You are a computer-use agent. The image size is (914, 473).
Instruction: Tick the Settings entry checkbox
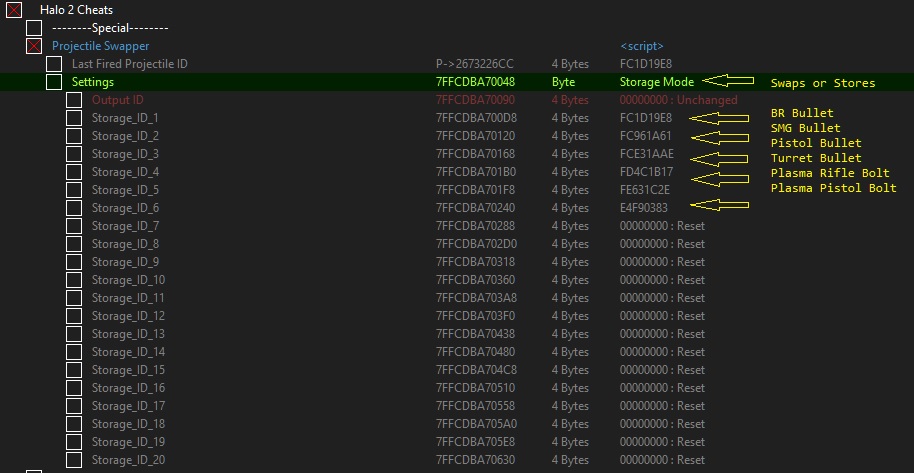[x=54, y=82]
